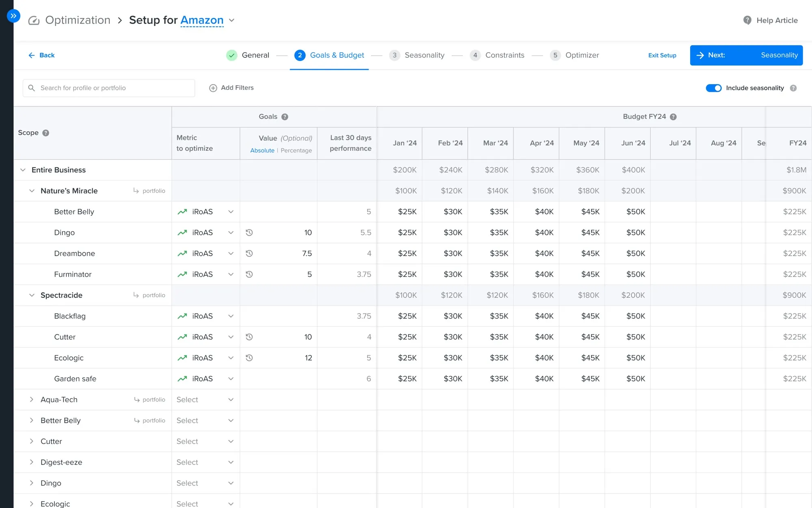Click the history icon in Dreambone row
Screen dimensions: 812x508
click(x=249, y=254)
